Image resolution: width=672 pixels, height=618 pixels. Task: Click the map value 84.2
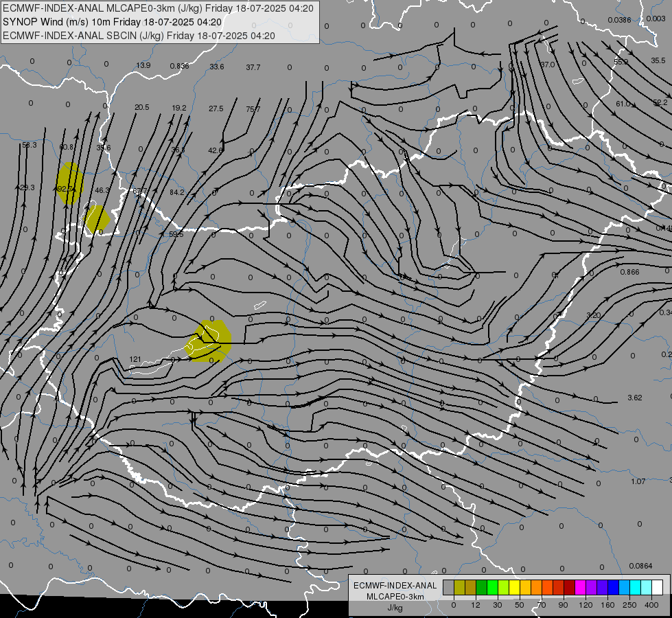click(176, 192)
